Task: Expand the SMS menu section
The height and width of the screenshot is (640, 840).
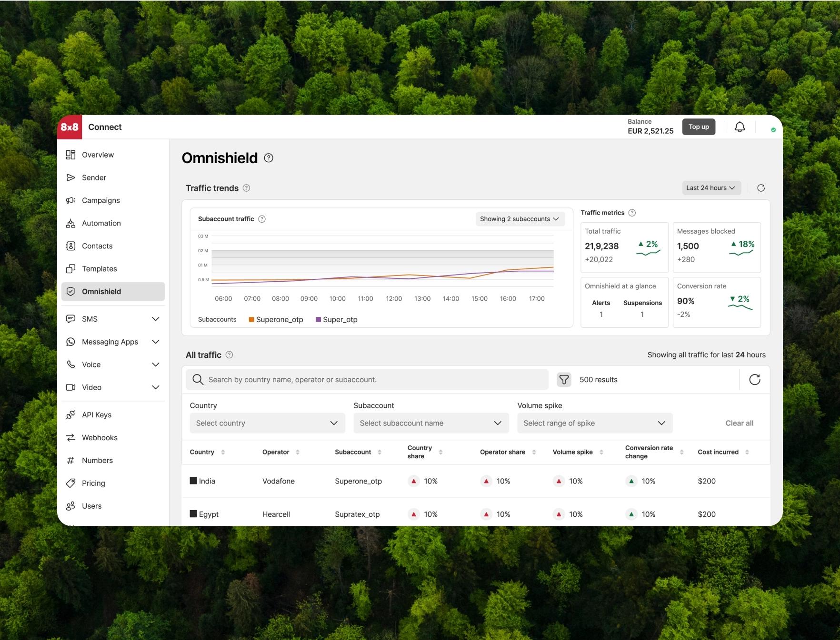Action: coord(113,319)
